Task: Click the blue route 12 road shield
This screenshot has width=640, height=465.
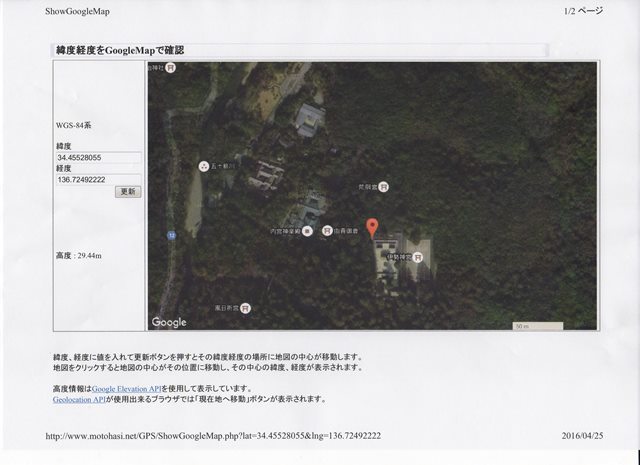Action: [172, 236]
